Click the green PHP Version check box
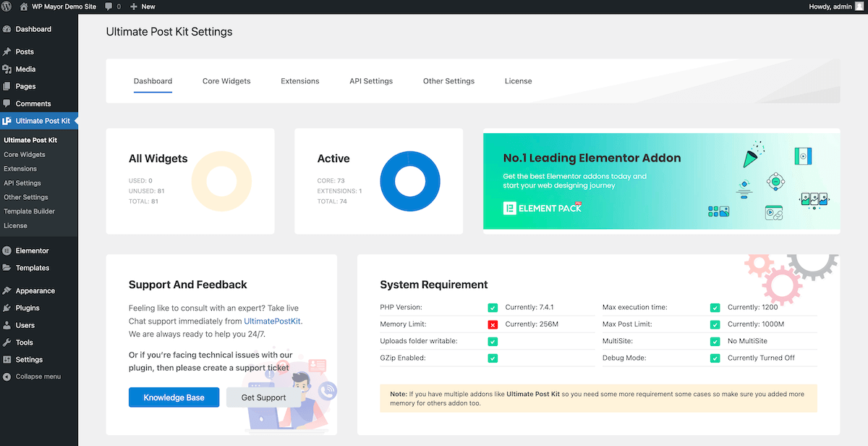Viewport: 868px width, 446px height. tap(493, 308)
